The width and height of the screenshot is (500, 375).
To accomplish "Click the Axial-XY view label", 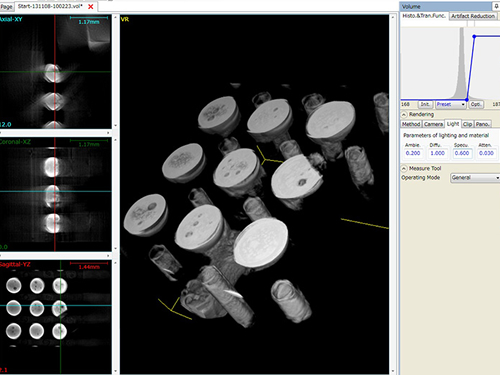I will tap(11, 19).
